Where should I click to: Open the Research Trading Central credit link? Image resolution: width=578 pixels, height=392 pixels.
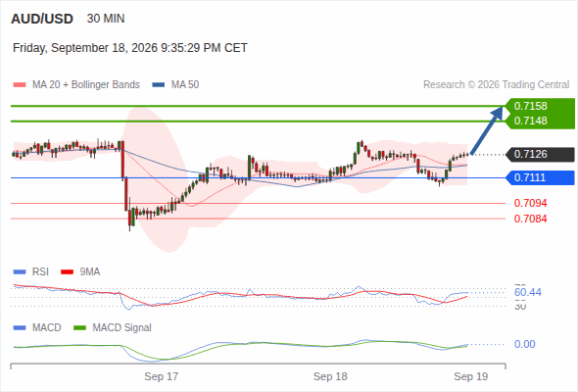pos(496,85)
